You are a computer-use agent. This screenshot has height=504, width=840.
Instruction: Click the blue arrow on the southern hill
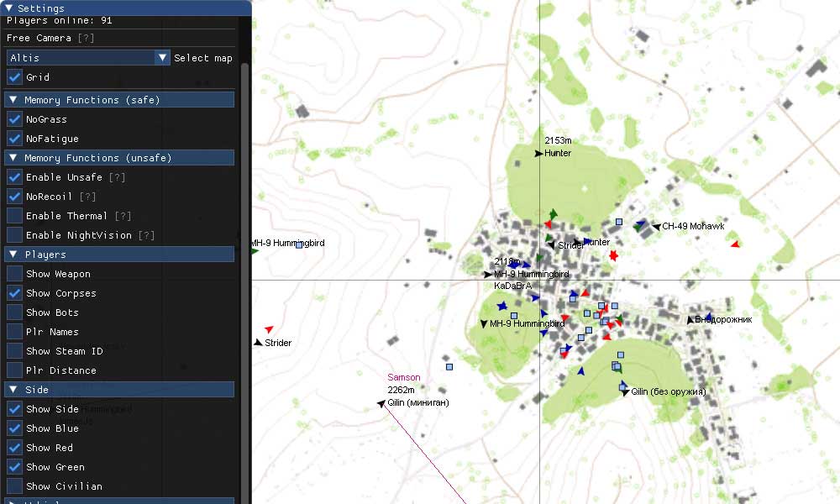(x=580, y=370)
